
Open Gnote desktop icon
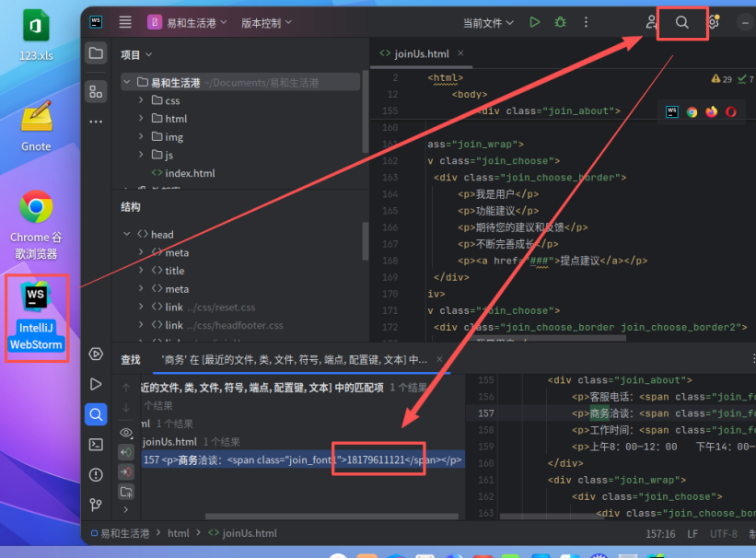(36, 126)
